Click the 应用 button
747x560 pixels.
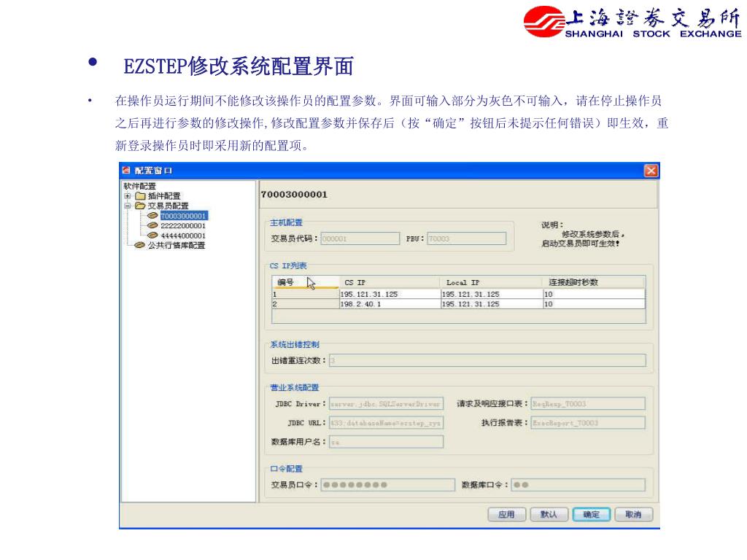507,514
